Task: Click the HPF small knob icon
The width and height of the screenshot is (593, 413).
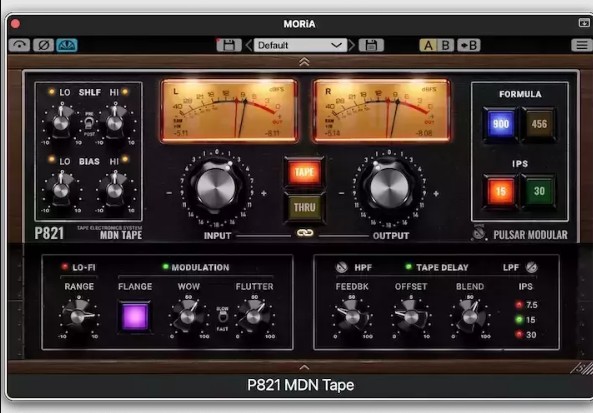Action: 342,267
